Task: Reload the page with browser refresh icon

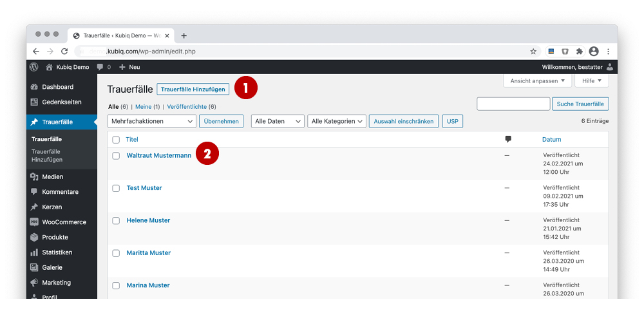Action: [64, 51]
